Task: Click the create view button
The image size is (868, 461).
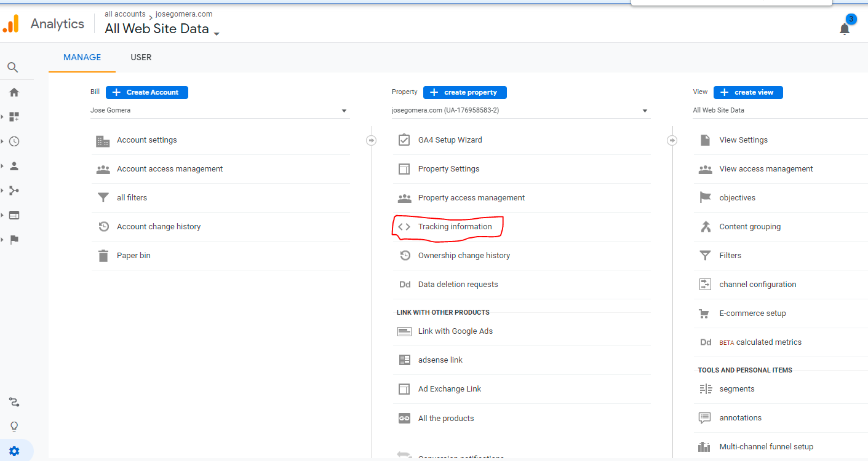Action: point(748,92)
